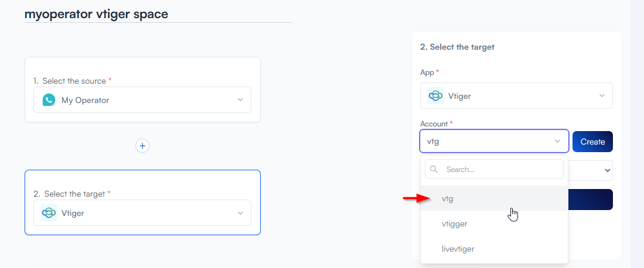Click the dark blue button behind the dropdown

(x=591, y=200)
